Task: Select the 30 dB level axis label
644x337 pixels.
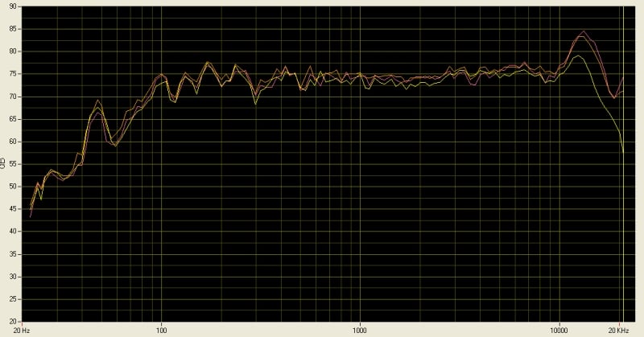Action: tap(14, 277)
